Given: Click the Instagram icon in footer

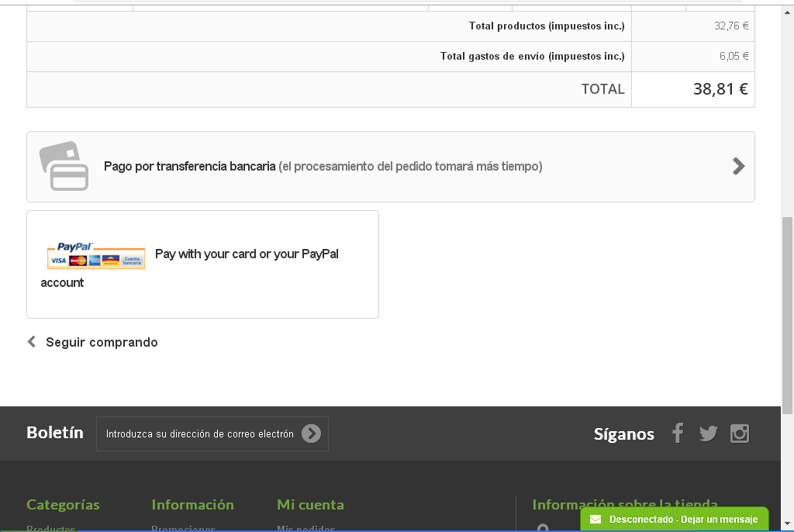Looking at the screenshot, I should [x=740, y=434].
